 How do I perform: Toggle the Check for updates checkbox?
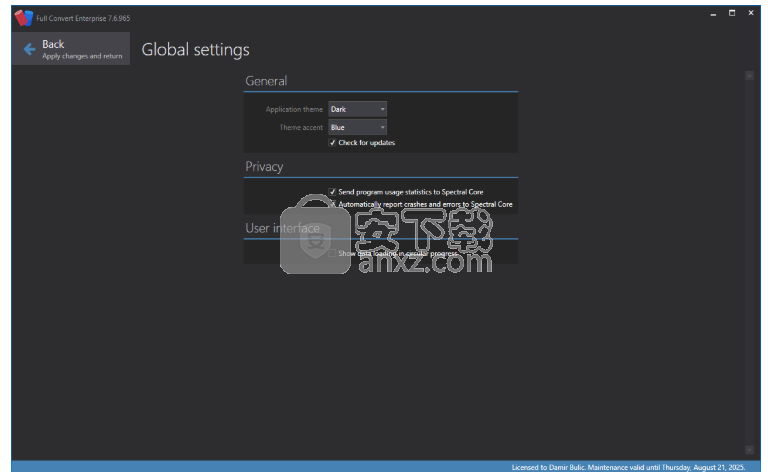coord(333,142)
